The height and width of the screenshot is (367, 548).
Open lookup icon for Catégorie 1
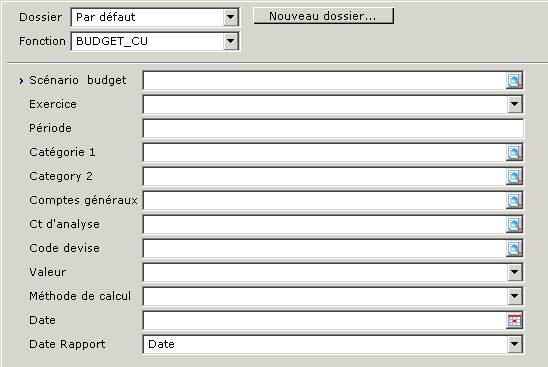(x=514, y=153)
